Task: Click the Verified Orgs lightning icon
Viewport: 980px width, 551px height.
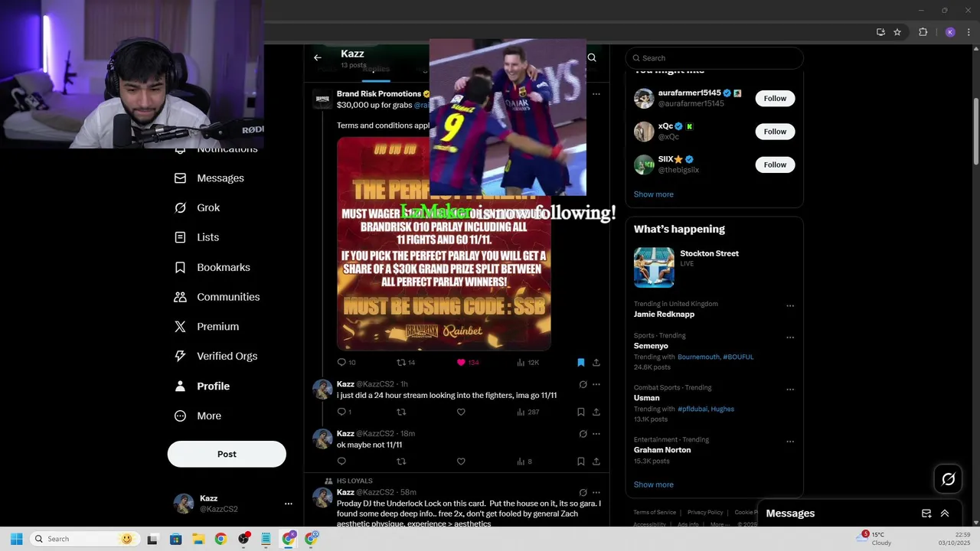Action: pyautogui.click(x=180, y=356)
